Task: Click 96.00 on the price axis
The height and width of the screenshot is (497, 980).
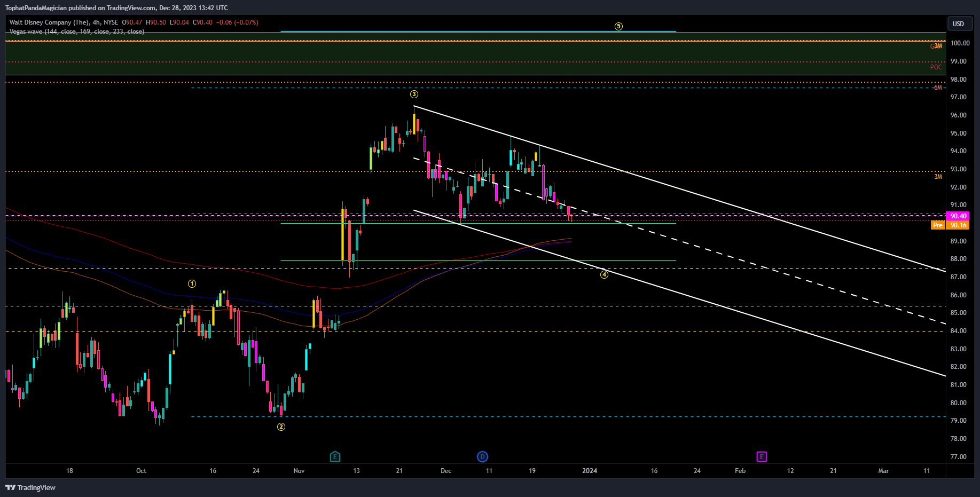Action: click(958, 115)
